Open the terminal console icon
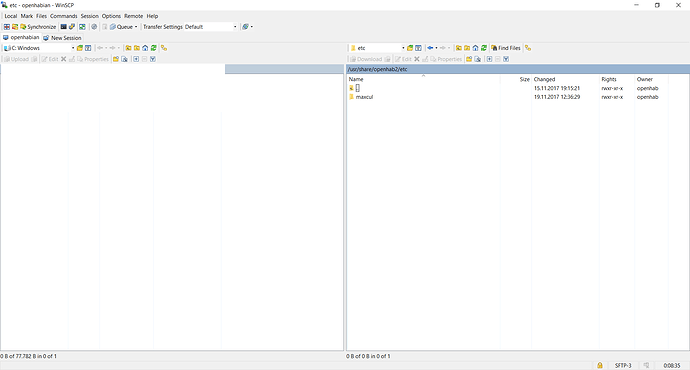Viewport: 690px width, 370px height. coord(64,27)
